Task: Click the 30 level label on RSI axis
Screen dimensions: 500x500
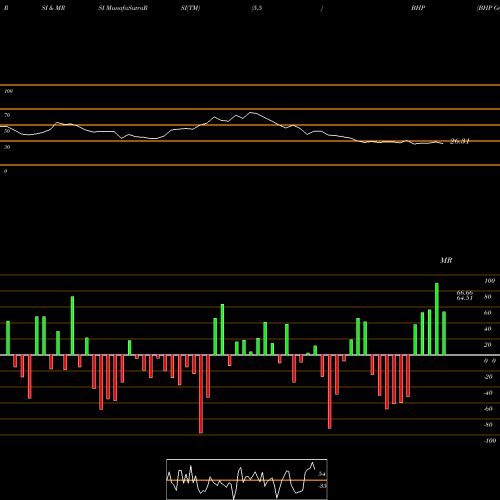Action: pyautogui.click(x=7, y=147)
